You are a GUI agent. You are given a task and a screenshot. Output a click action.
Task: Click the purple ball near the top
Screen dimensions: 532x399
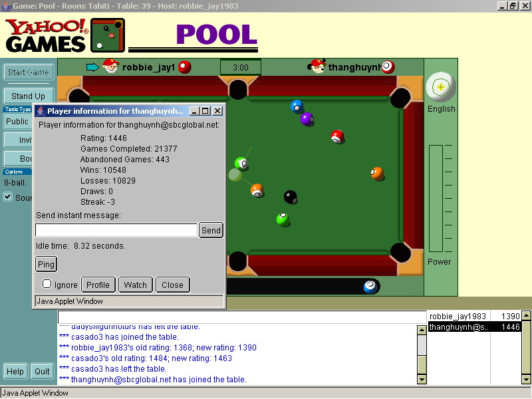[307, 119]
